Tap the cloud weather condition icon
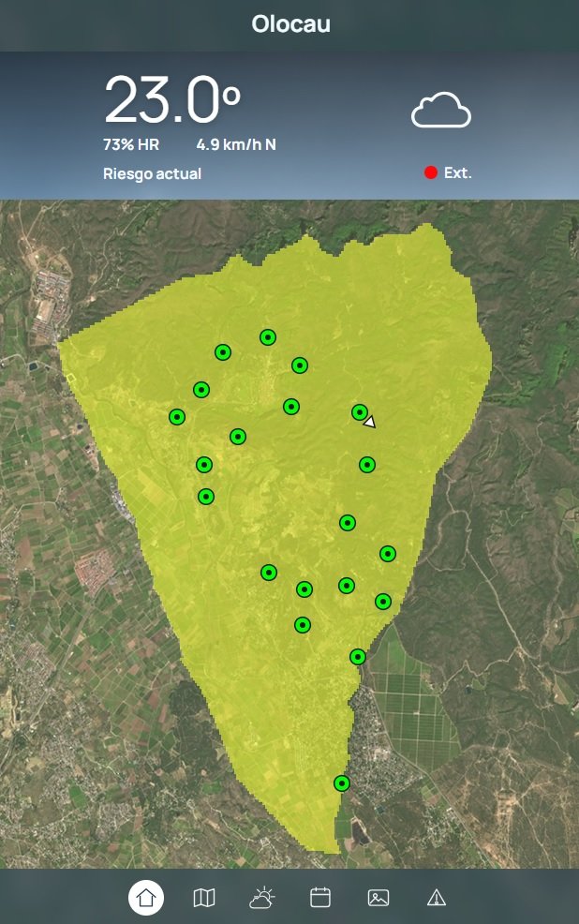Image resolution: width=579 pixels, height=924 pixels. tap(441, 110)
